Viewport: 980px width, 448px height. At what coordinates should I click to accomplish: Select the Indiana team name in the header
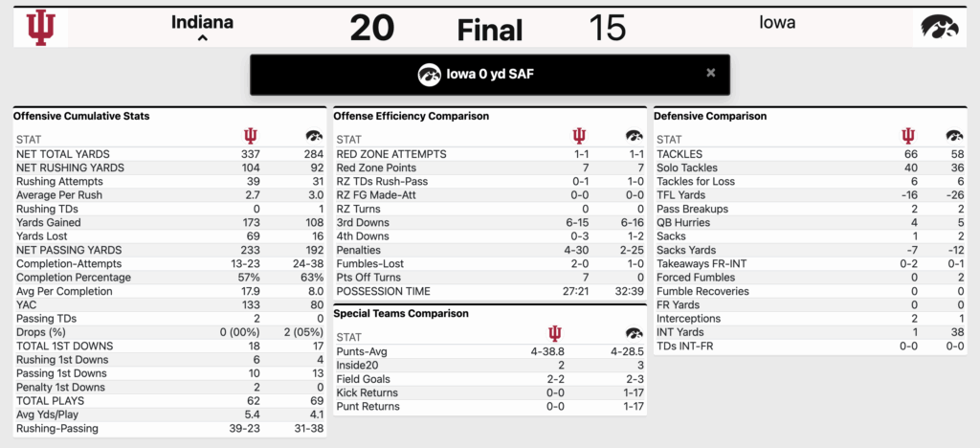(202, 22)
